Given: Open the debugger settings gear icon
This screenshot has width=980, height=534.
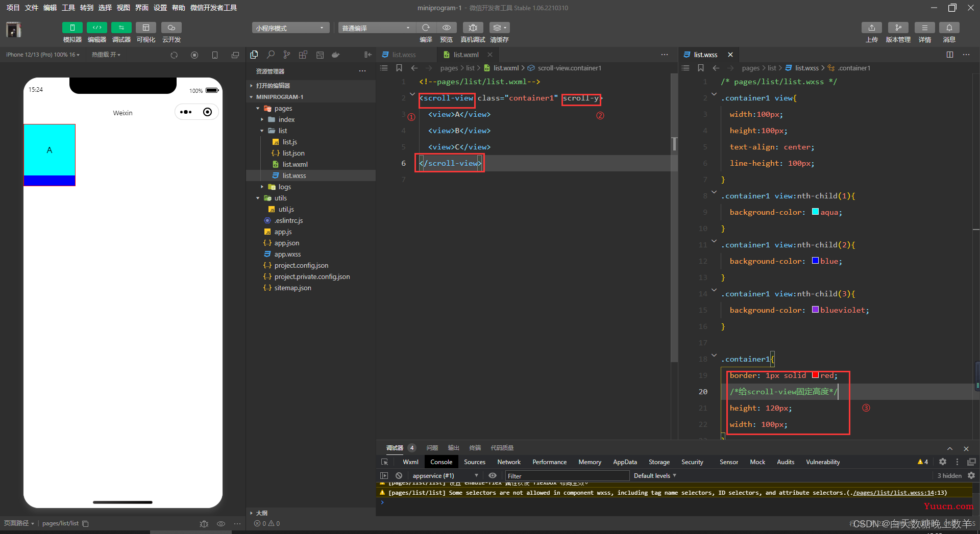Looking at the screenshot, I should point(943,462).
